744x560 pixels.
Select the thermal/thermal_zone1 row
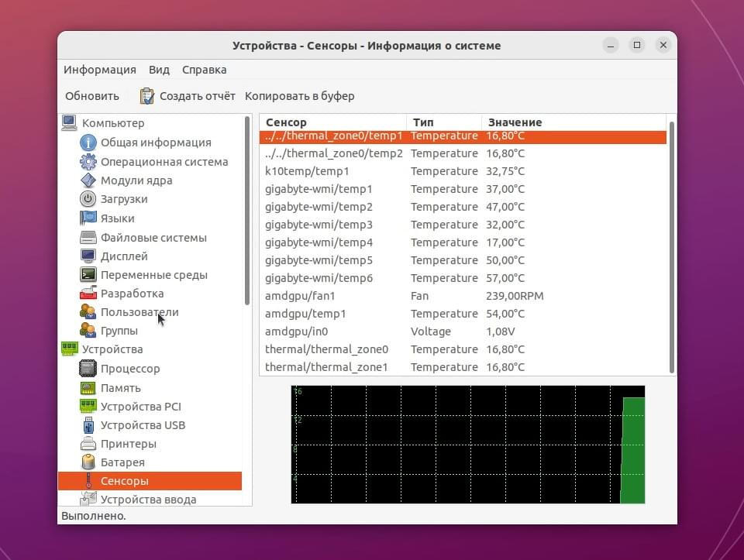coord(463,367)
